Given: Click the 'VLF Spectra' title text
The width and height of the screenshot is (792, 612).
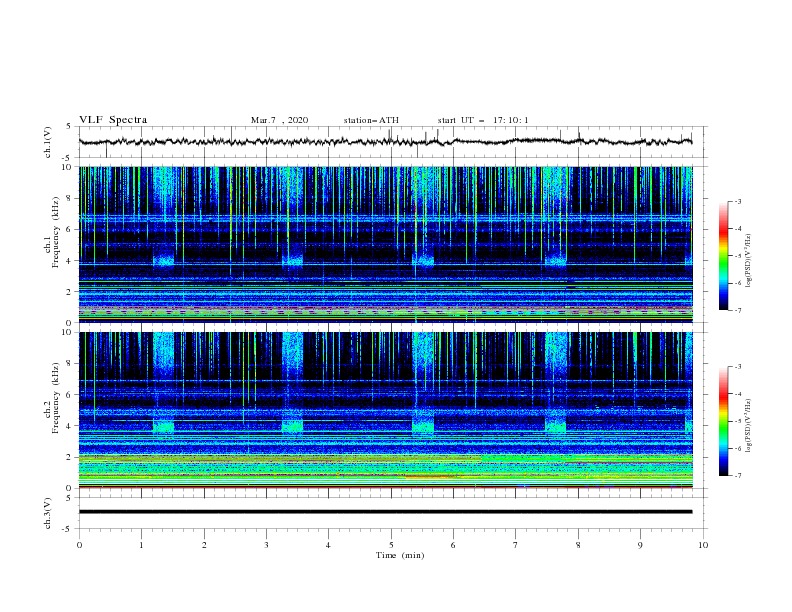Looking at the screenshot, I should 113,120.
